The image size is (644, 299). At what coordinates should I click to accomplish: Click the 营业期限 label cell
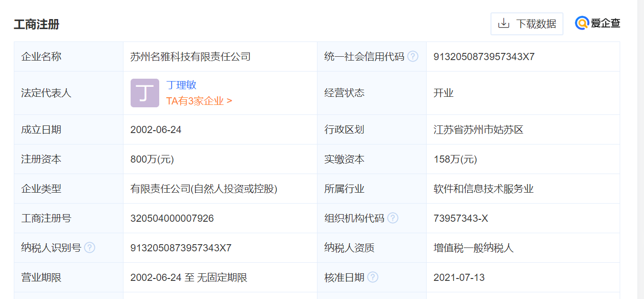pos(69,278)
